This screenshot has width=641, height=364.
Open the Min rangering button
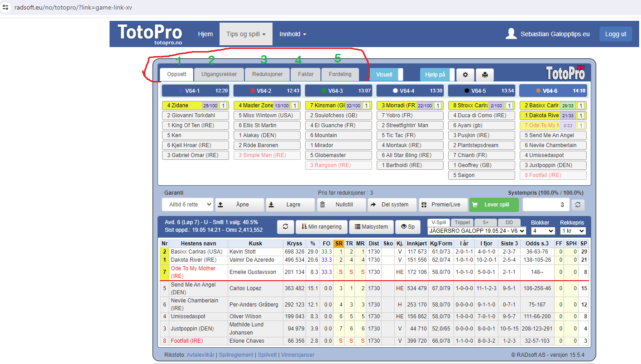pos(321,227)
